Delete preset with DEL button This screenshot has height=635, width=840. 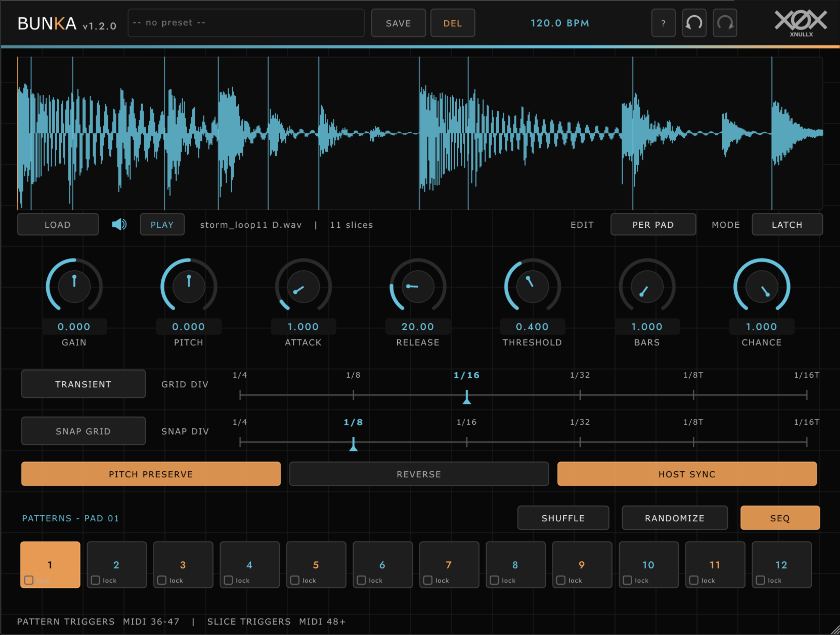(453, 23)
